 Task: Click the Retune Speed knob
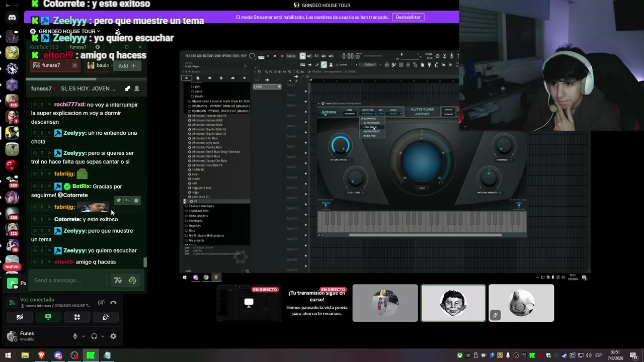pos(340,145)
